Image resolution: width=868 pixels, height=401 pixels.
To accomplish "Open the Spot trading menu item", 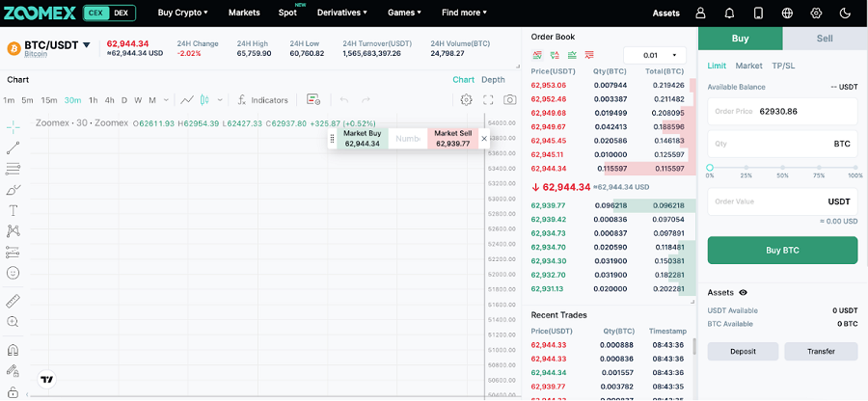I will tap(287, 13).
